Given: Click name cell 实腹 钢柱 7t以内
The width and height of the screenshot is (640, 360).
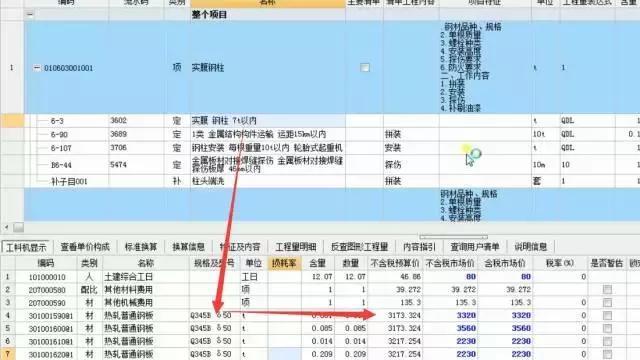Looking at the screenshot, I should (267, 121).
